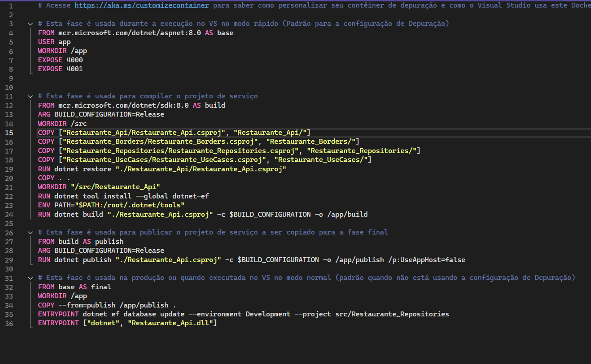Click the 'dotnet ef database update' ENTRYPOINT line

point(244,314)
